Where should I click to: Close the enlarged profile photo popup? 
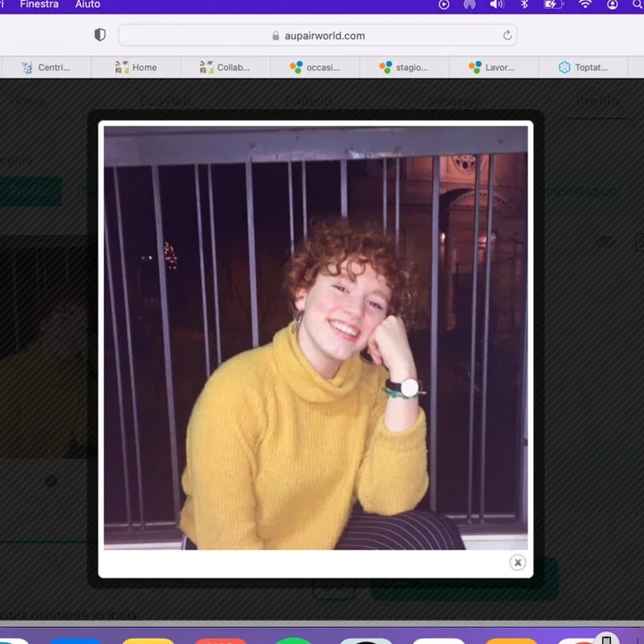(517, 562)
